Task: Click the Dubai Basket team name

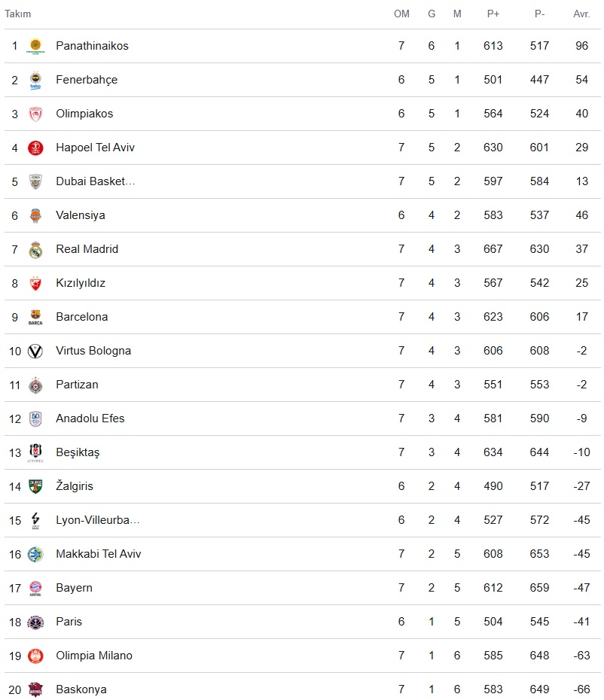Action: (x=95, y=181)
